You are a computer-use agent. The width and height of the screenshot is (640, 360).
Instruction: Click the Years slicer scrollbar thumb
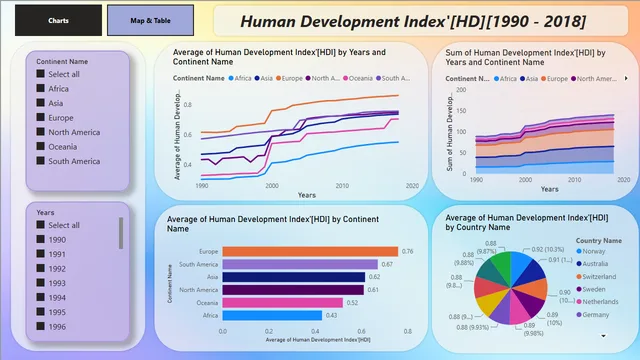(x=121, y=233)
